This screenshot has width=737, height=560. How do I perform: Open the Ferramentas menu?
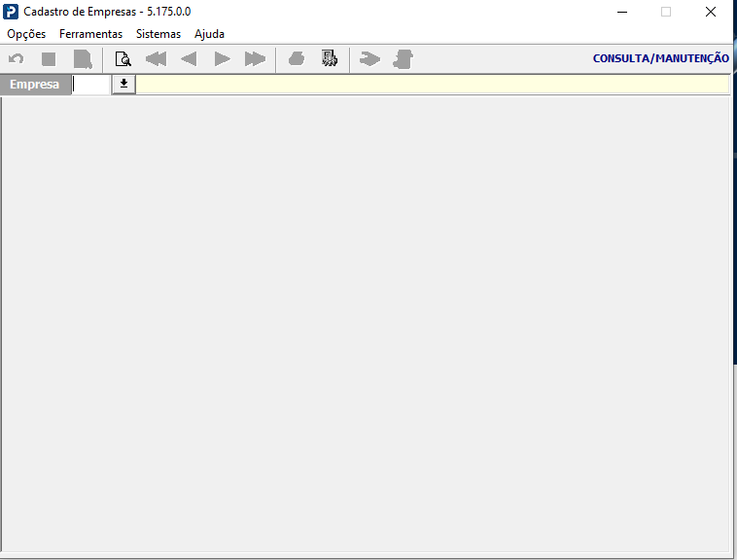tap(90, 34)
